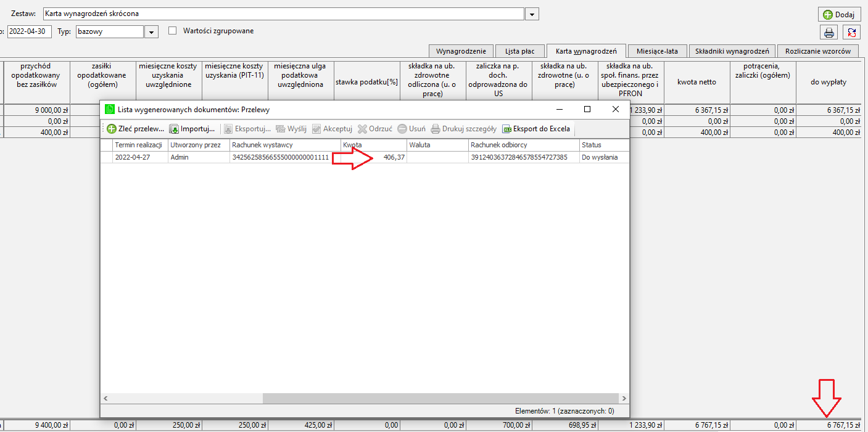The width and height of the screenshot is (868, 432).
Task: Click the Dodaj button
Action: pyautogui.click(x=839, y=14)
